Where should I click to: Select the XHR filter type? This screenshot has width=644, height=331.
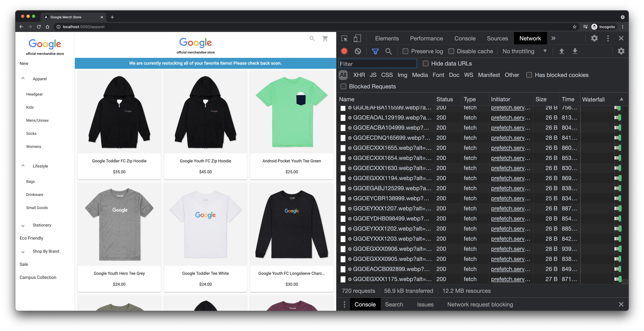click(359, 75)
